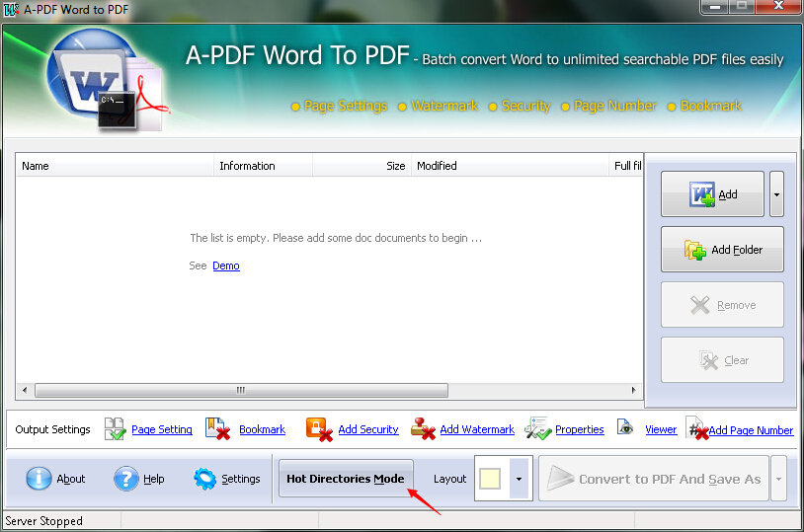Click the Add label on the Add button
804x532 pixels.
coord(728,194)
